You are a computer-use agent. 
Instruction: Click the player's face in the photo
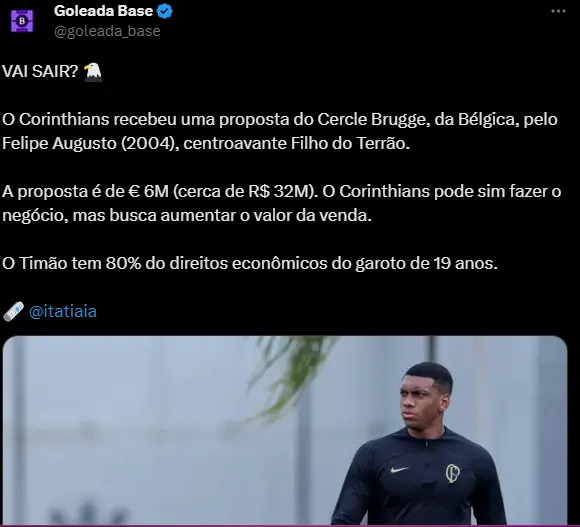[x=424, y=400]
